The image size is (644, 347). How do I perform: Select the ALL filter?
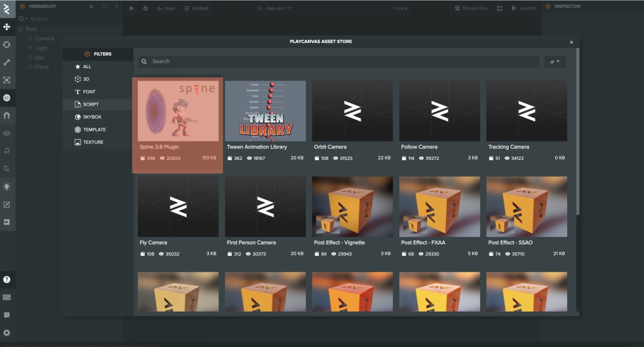(98, 67)
